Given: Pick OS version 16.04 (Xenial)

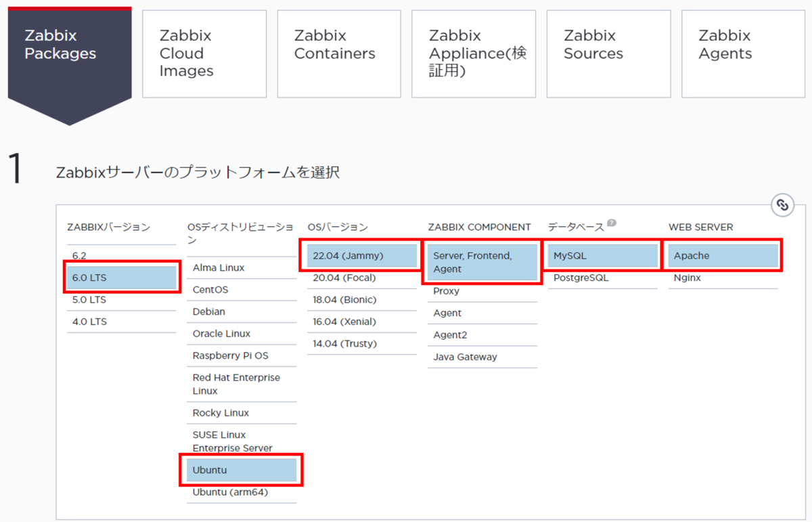Looking at the screenshot, I should [362, 322].
